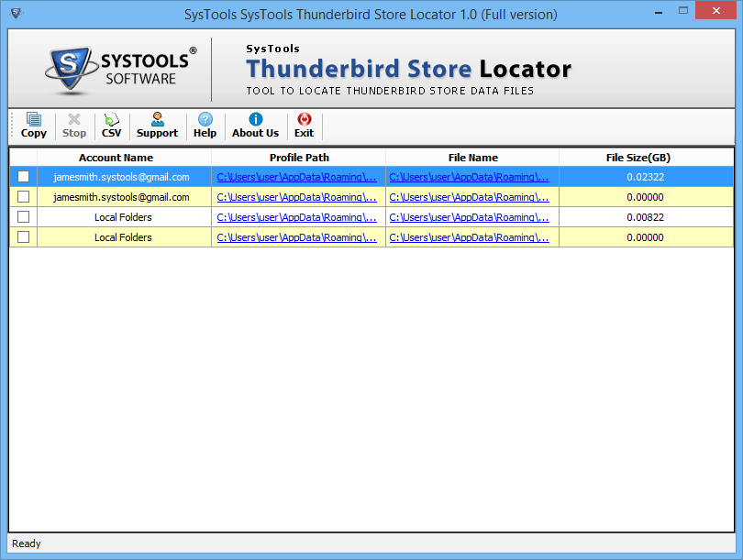This screenshot has height=560, width=743.
Task: Open Profile Path link in second jamesmith row
Action: [x=296, y=197]
